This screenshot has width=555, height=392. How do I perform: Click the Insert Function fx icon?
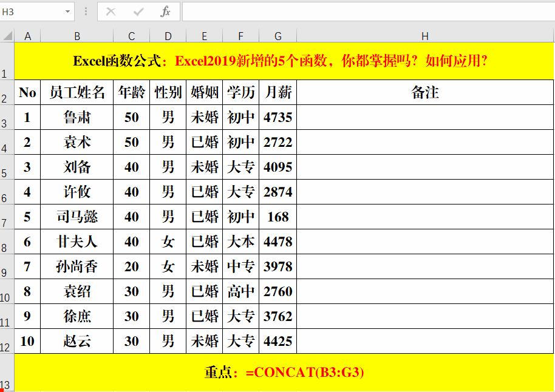click(165, 12)
